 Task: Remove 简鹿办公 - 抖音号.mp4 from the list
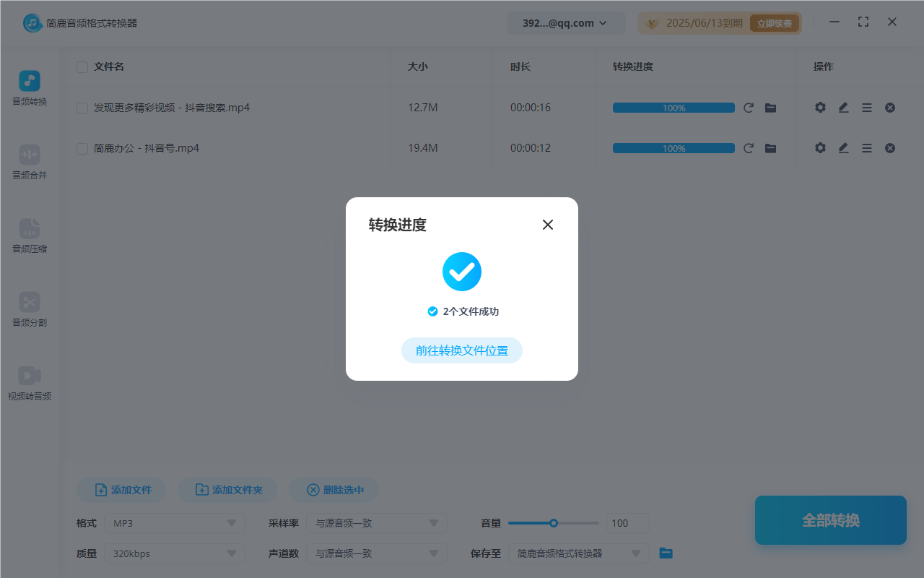point(889,148)
